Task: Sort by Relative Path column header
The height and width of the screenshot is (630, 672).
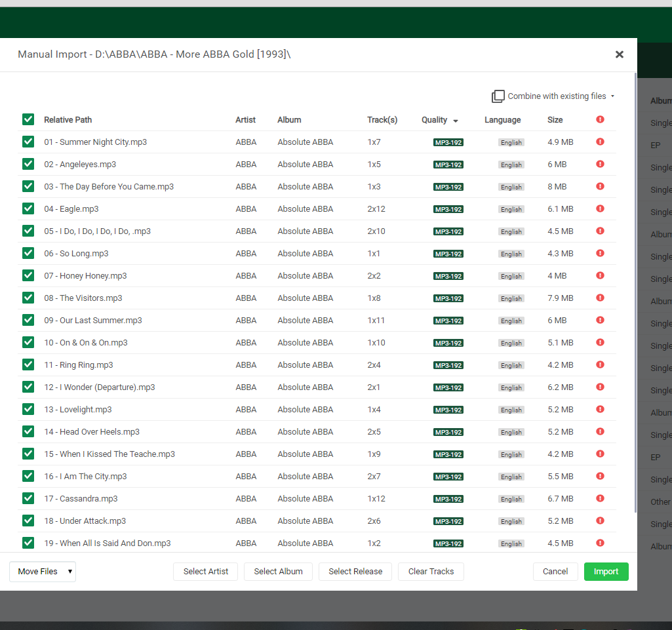Action: point(68,119)
